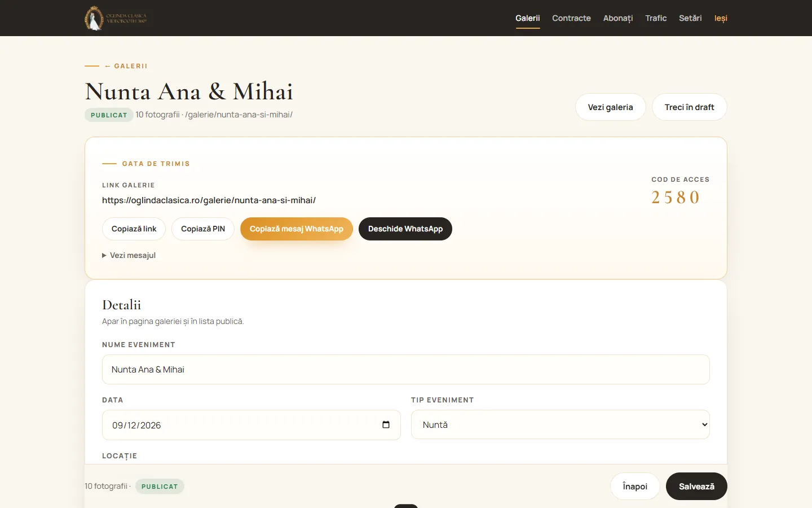Open the Setări menu item
This screenshot has height=508, width=812.
tap(690, 18)
